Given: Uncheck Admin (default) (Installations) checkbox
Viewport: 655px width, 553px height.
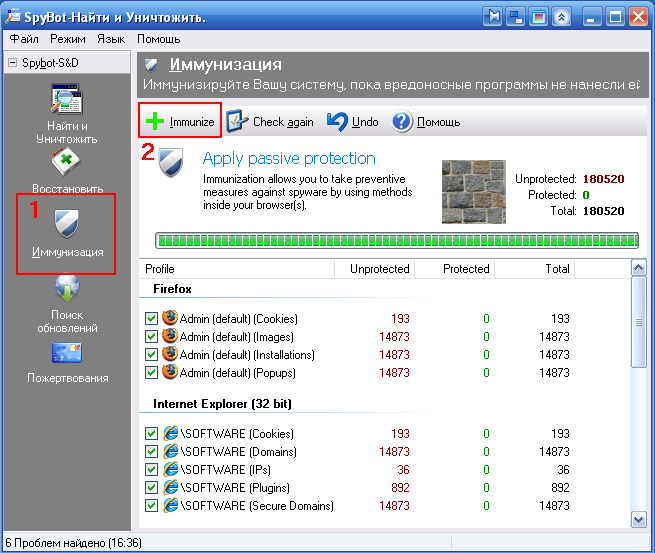Looking at the screenshot, I should pyautogui.click(x=151, y=354).
